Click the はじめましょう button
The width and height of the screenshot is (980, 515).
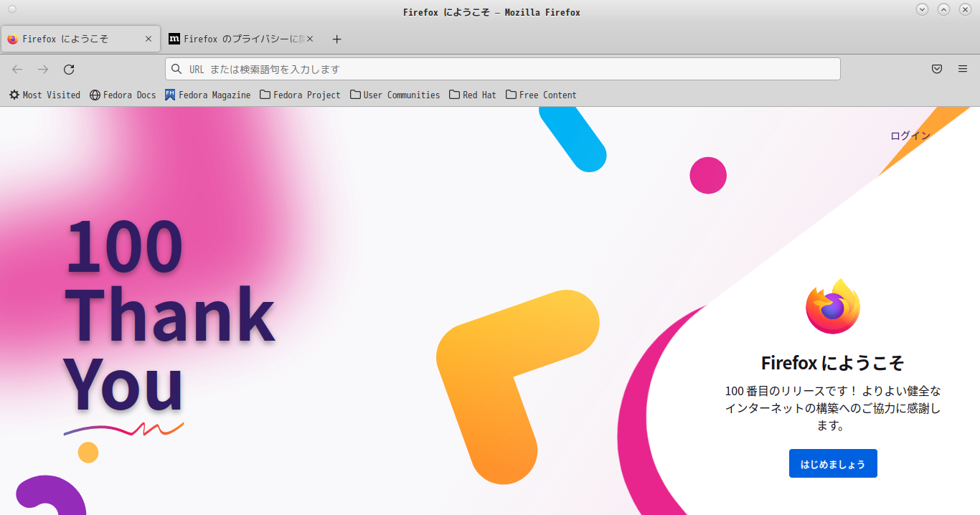point(833,463)
